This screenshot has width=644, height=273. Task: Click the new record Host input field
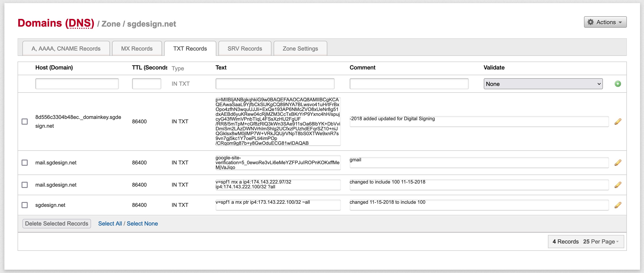[77, 84]
